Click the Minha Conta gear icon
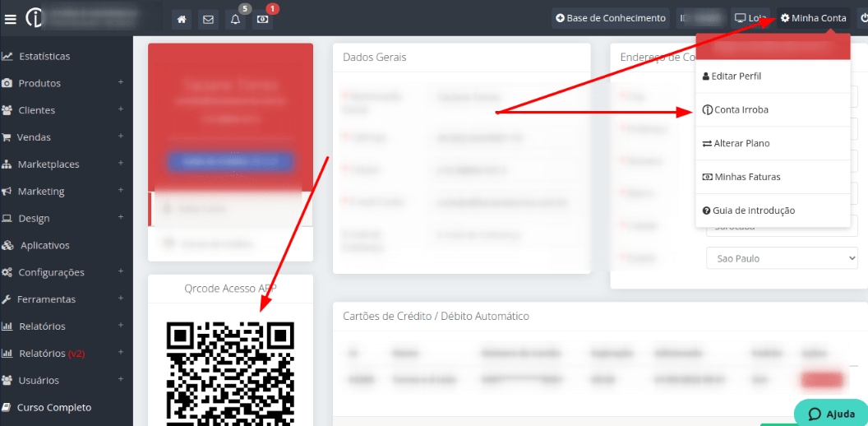The height and width of the screenshot is (426, 868). click(x=785, y=18)
